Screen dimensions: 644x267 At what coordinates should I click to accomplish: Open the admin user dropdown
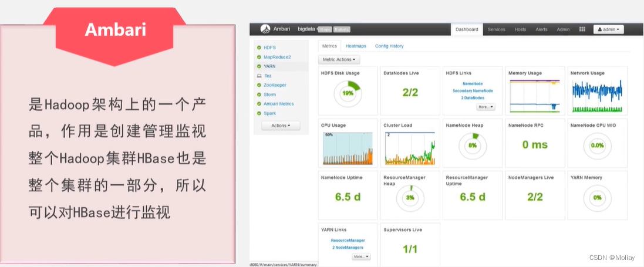[x=609, y=29]
